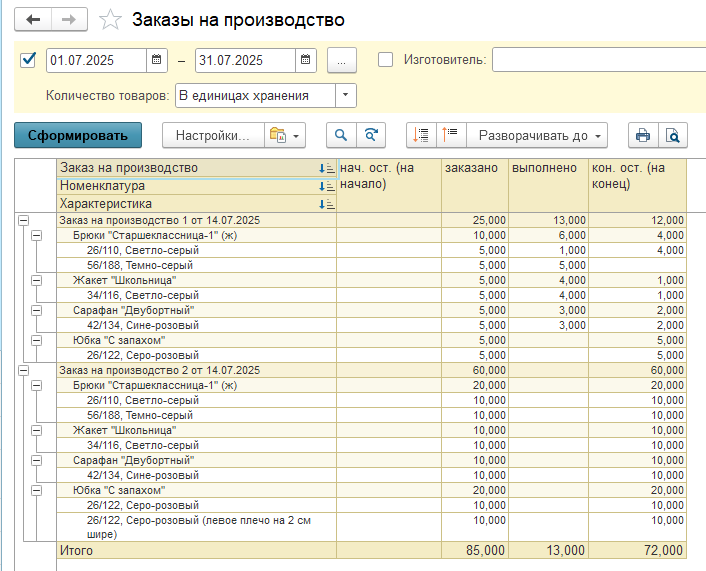Go forward with the right arrow button

tap(69, 19)
